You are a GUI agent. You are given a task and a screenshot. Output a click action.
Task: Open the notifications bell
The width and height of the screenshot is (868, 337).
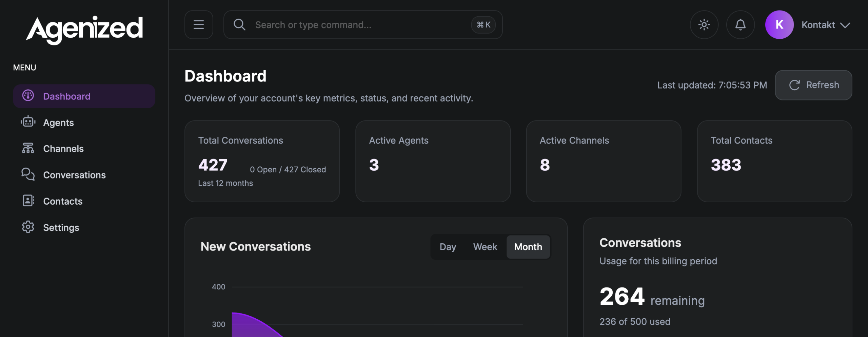pyautogui.click(x=740, y=25)
